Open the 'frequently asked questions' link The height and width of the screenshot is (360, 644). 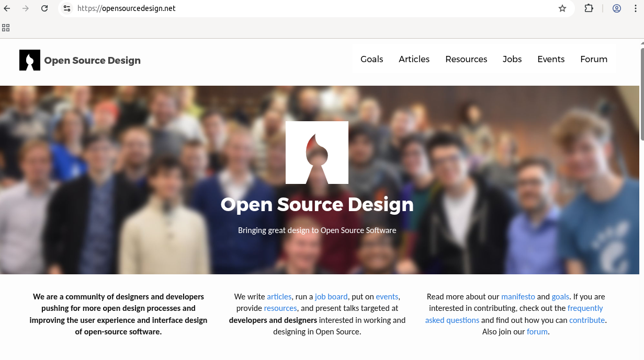pos(514,314)
